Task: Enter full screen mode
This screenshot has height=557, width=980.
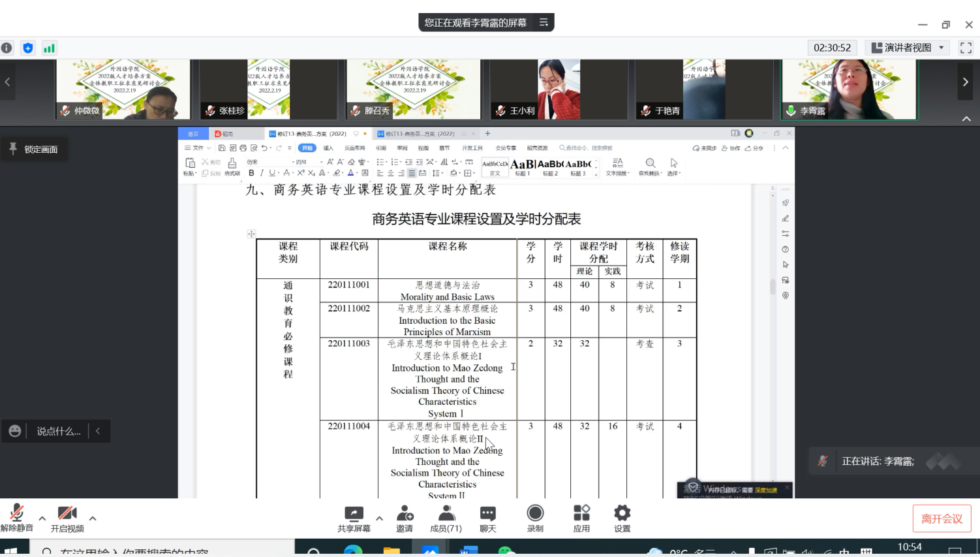Action: click(966, 48)
